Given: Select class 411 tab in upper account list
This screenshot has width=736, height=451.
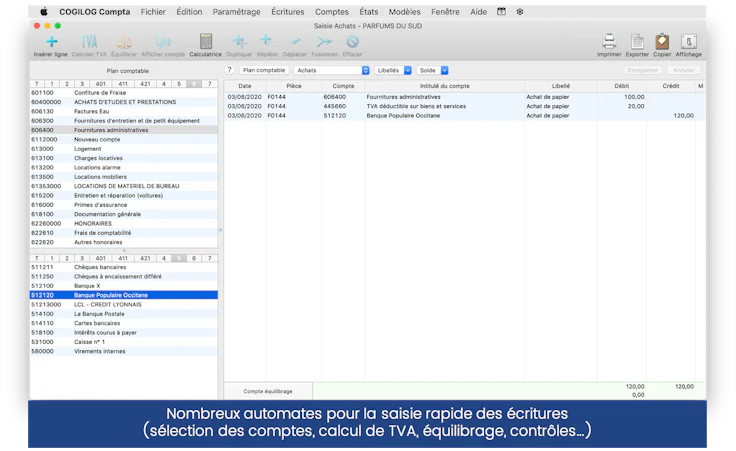Looking at the screenshot, I should pos(123,84).
